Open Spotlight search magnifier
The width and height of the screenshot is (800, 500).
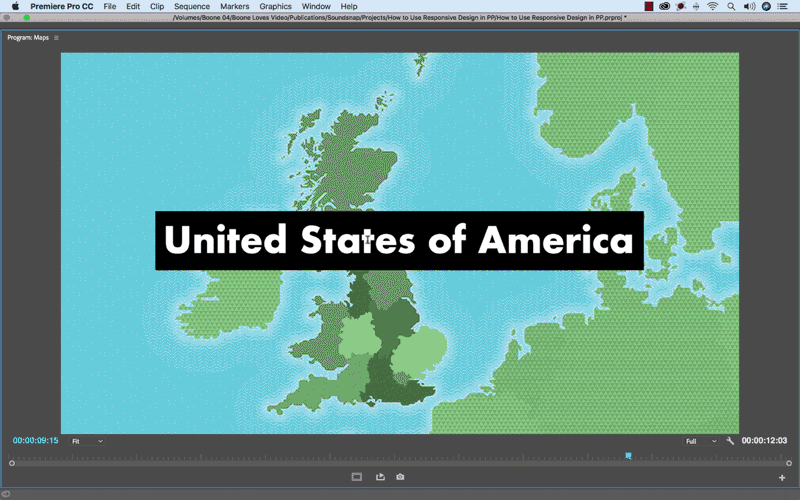731,6
